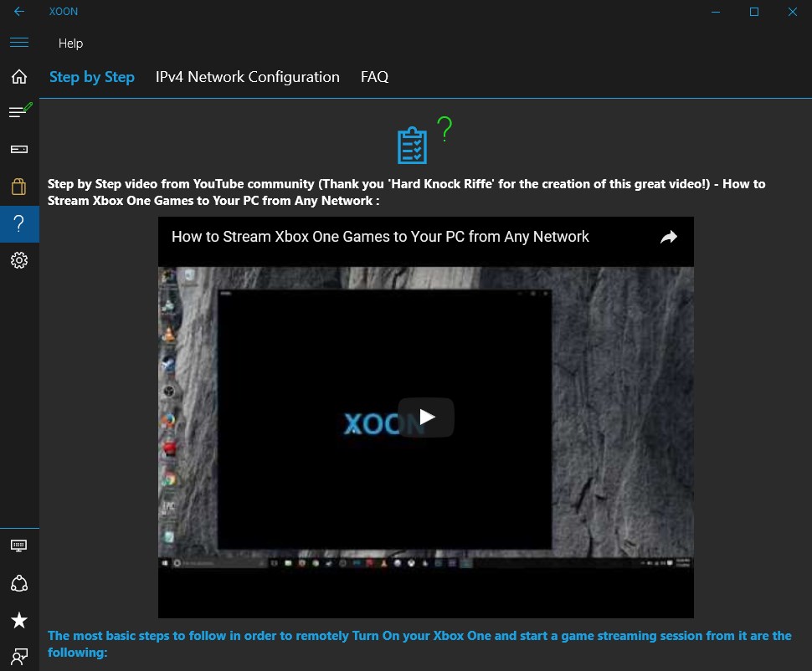Select the Help question mark sidebar icon

(x=19, y=223)
